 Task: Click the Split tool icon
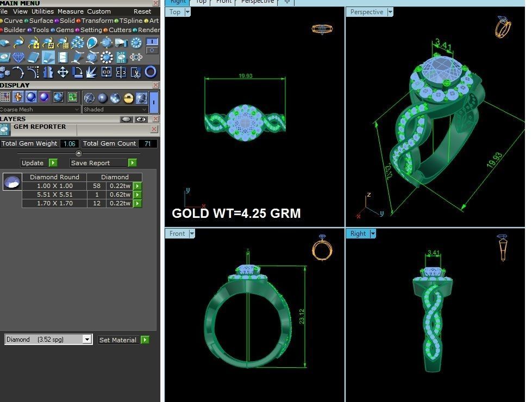tap(121, 72)
